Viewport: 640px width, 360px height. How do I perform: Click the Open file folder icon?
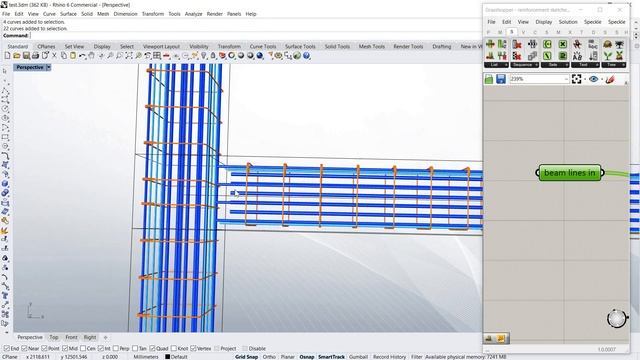point(17,56)
